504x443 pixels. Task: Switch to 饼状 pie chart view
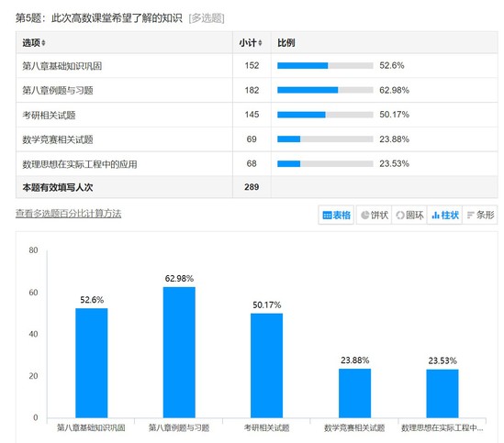click(375, 215)
